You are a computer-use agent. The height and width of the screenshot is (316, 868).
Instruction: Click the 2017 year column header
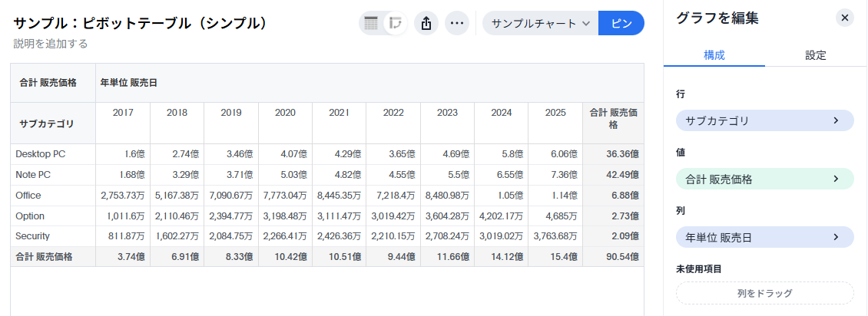coord(123,113)
